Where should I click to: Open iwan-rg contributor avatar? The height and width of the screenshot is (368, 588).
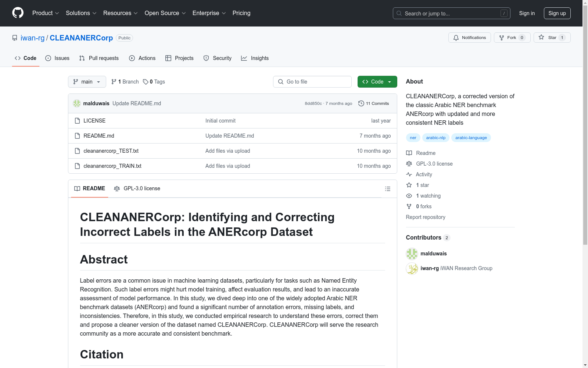[412, 268]
